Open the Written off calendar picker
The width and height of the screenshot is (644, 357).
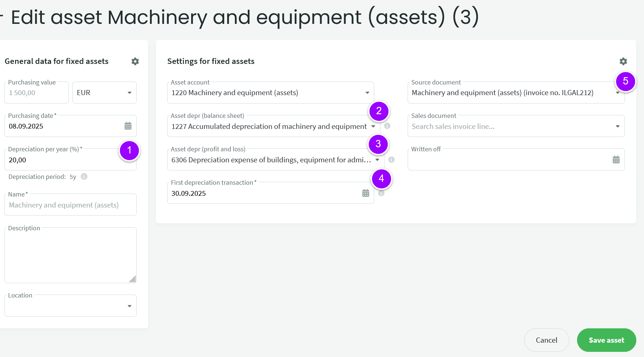(616, 160)
